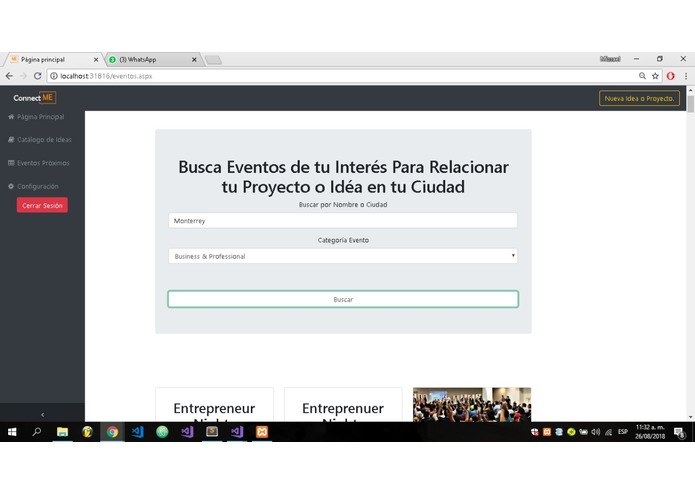Open Visual Studio Code from taskbar
The image size is (695, 494).
tap(137, 432)
